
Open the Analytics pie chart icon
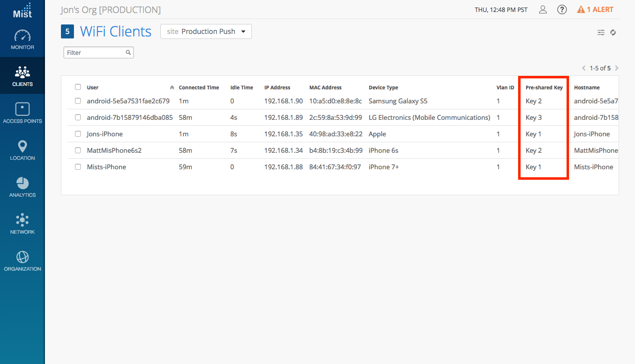click(22, 183)
